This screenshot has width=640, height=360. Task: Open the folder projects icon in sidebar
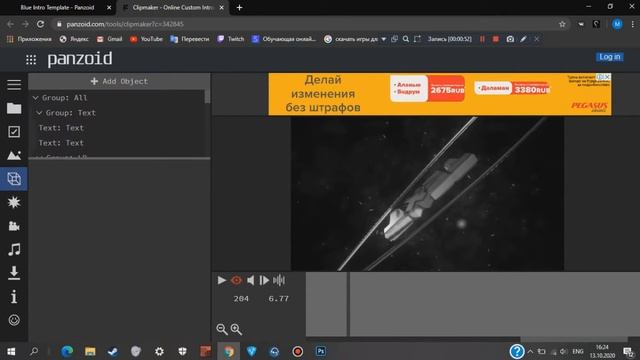coord(14,108)
